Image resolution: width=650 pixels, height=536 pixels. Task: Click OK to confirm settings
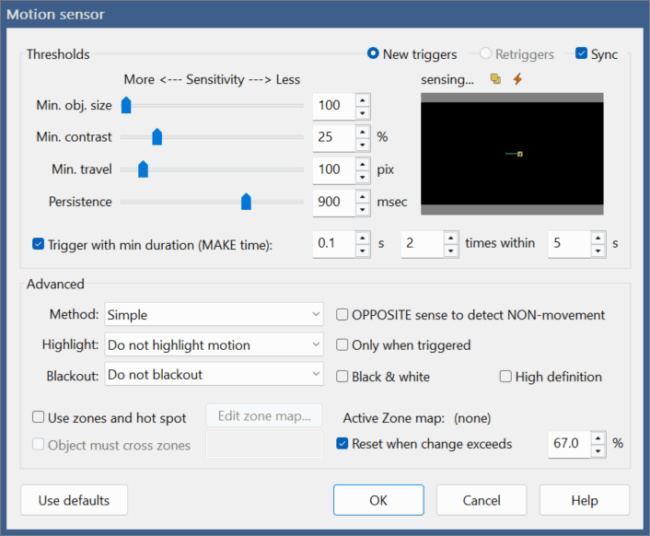point(378,500)
